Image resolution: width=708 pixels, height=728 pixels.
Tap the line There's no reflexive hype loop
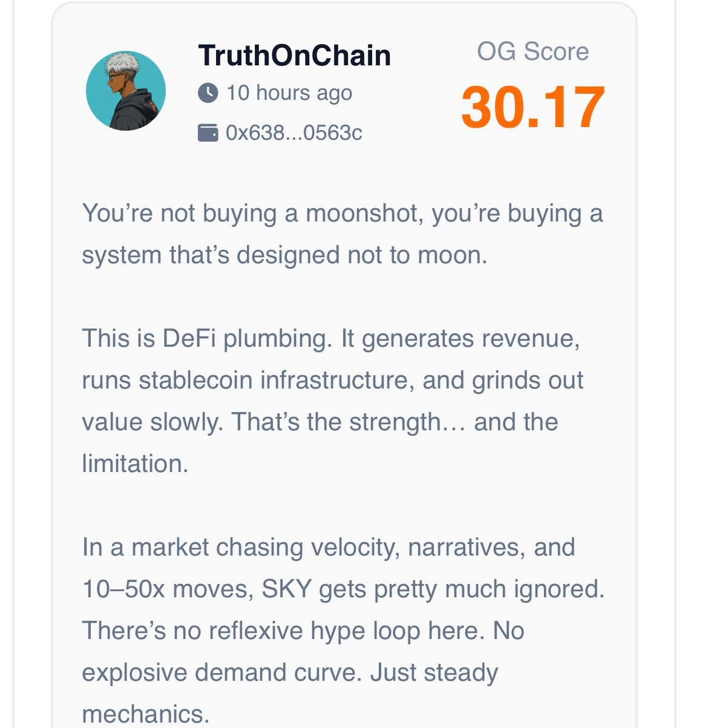click(303, 631)
